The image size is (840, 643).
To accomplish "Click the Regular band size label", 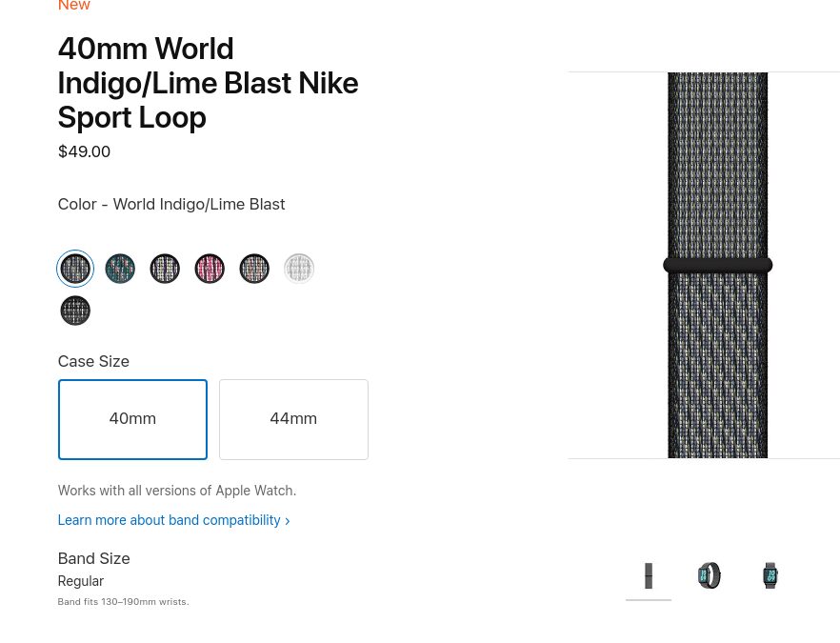I will [81, 581].
